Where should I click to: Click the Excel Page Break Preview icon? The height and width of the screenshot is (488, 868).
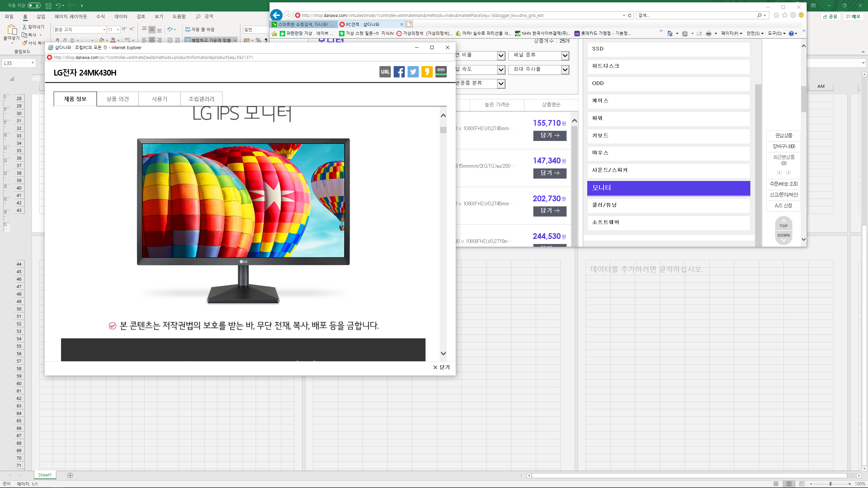click(x=802, y=484)
